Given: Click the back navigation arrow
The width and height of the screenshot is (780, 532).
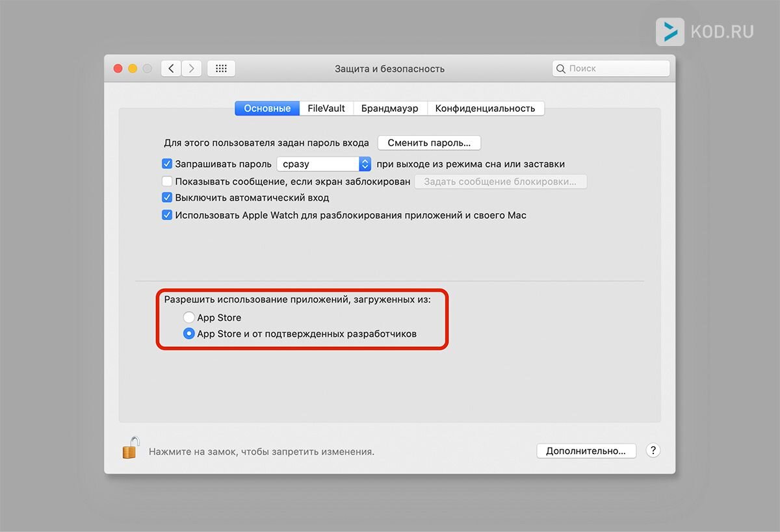Looking at the screenshot, I should pyautogui.click(x=170, y=68).
